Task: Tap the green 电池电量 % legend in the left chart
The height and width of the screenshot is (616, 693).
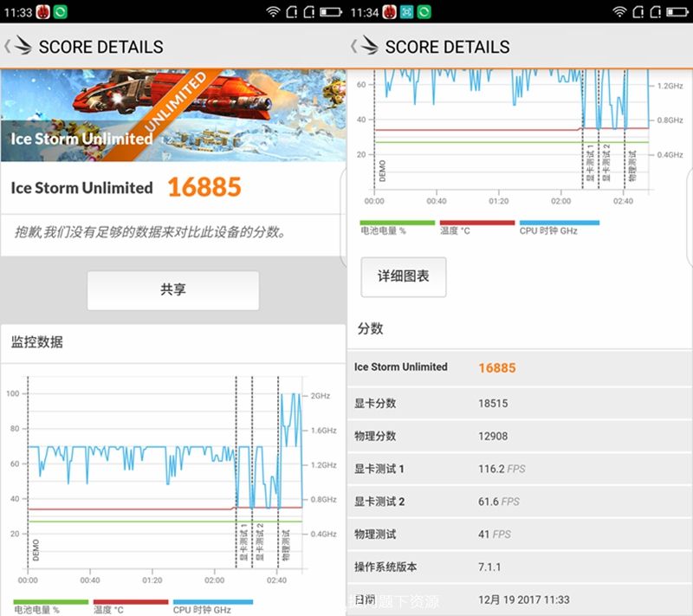Action: tap(50, 606)
